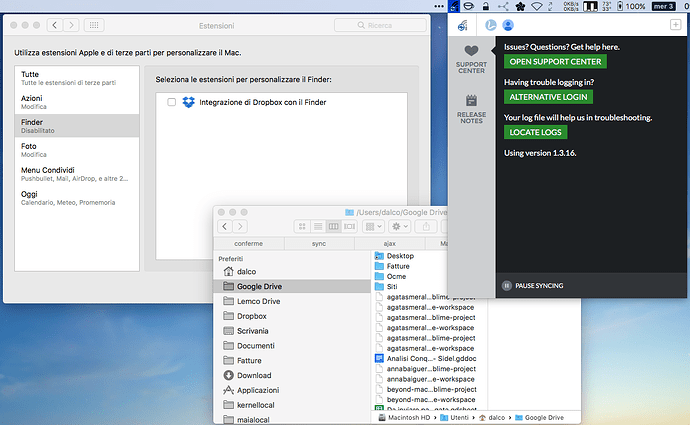Click Macintosh HD in Finder path bar
Screen dimensions: 690x425
click(x=404, y=418)
